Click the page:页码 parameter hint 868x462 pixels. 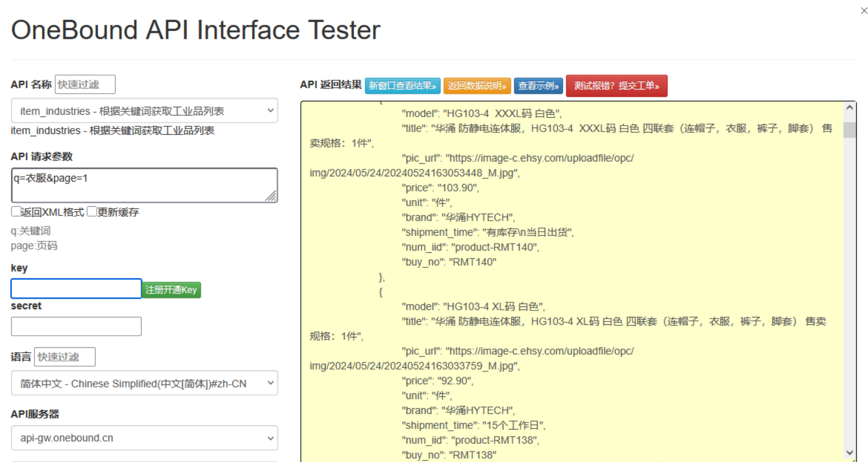pyautogui.click(x=34, y=246)
